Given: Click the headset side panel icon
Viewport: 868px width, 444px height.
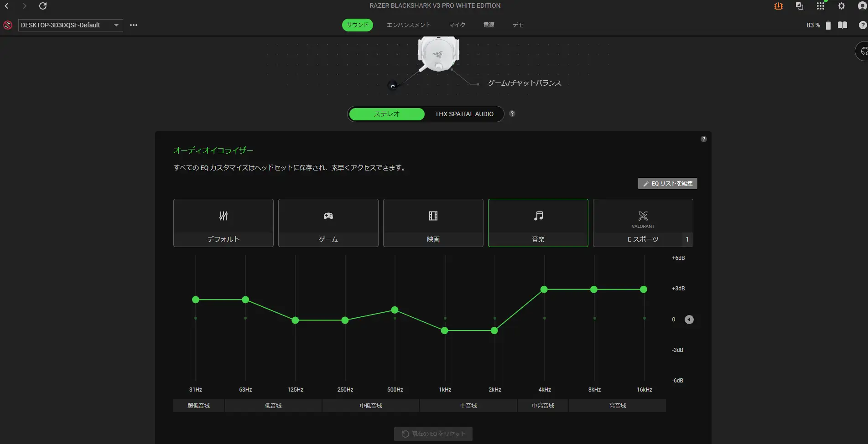Looking at the screenshot, I should coord(862,51).
